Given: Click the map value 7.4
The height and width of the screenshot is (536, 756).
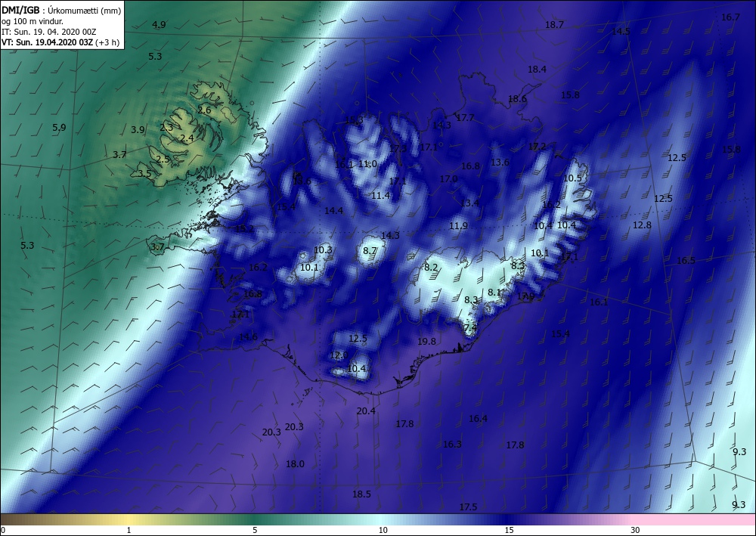Looking at the screenshot, I should point(470,328).
